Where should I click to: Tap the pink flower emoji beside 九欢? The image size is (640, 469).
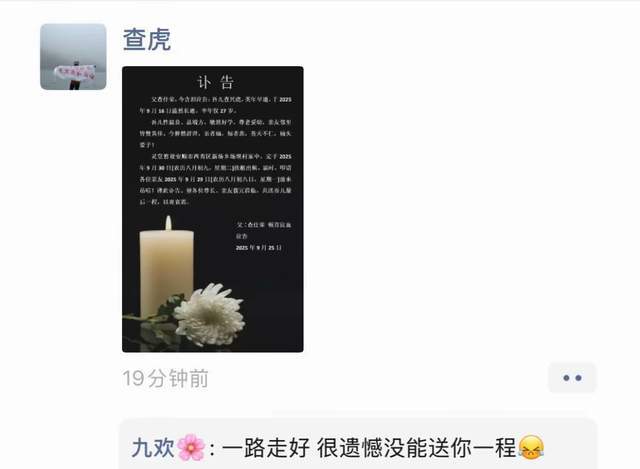click(x=191, y=448)
